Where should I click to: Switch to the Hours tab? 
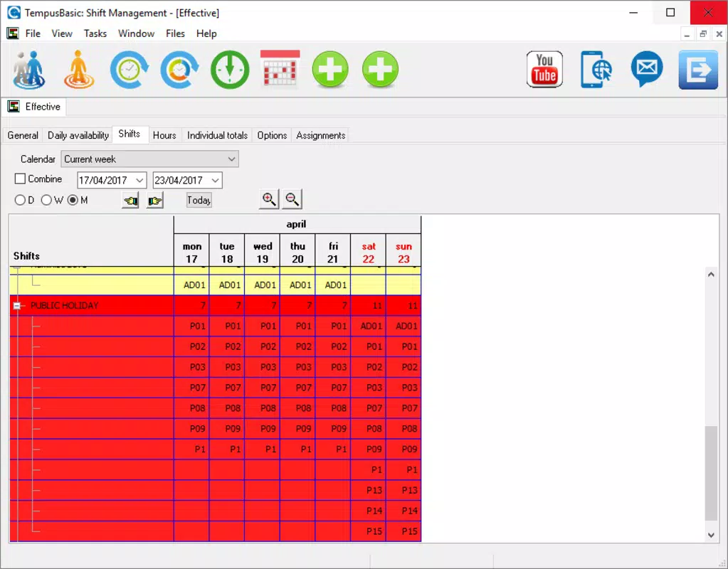coord(164,136)
